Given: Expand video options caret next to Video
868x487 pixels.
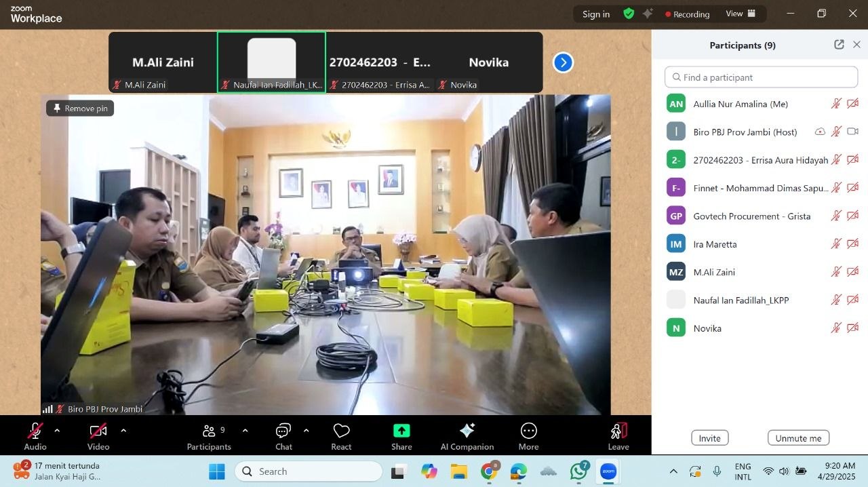Looking at the screenshot, I should (x=123, y=430).
